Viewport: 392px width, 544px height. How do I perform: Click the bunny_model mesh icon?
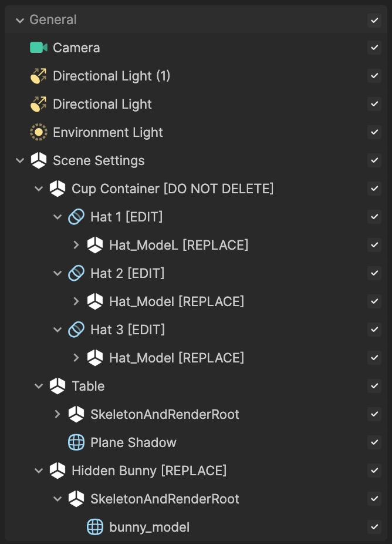coord(95,527)
